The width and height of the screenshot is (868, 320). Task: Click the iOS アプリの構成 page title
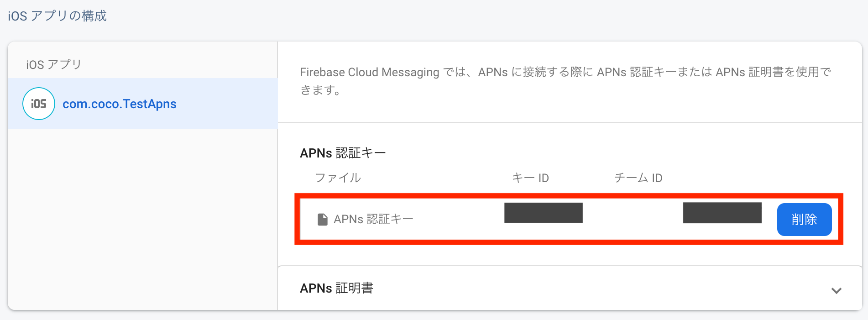click(x=57, y=16)
